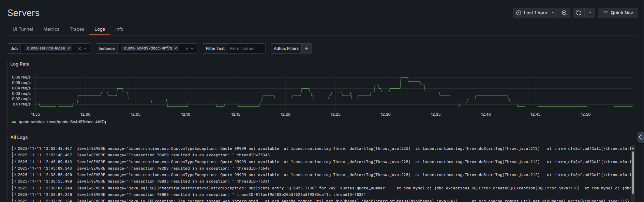Click the refresh dashboard icon
The image size is (644, 202).
pos(579,13)
